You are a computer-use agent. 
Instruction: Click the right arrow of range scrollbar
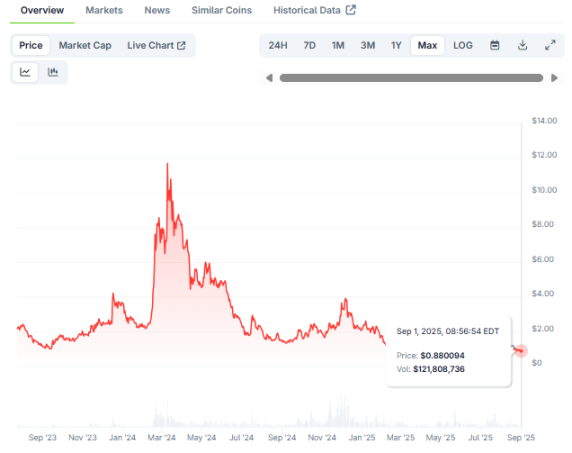554,78
